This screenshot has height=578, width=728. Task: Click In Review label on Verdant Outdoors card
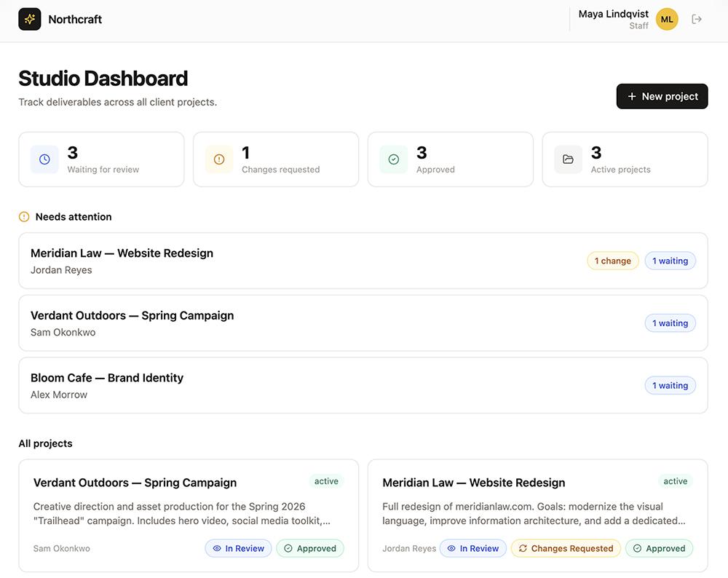pos(238,548)
